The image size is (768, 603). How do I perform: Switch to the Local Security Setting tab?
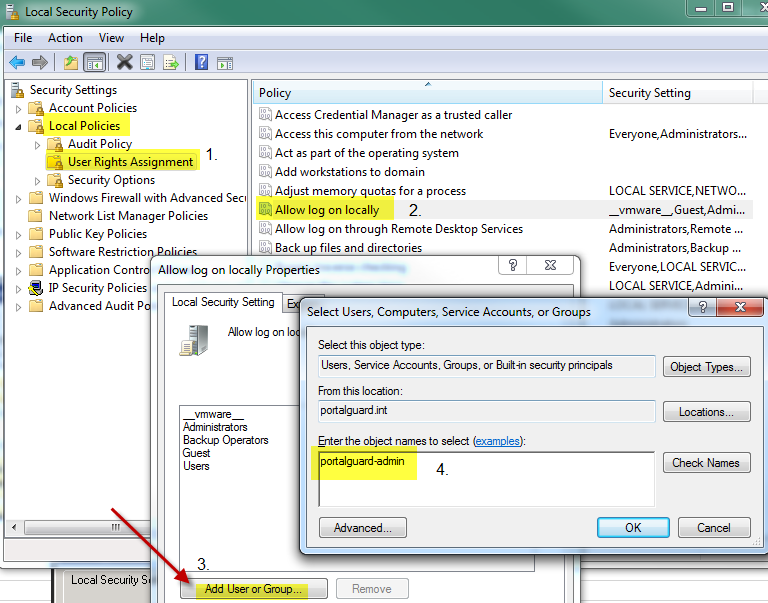[x=223, y=302]
